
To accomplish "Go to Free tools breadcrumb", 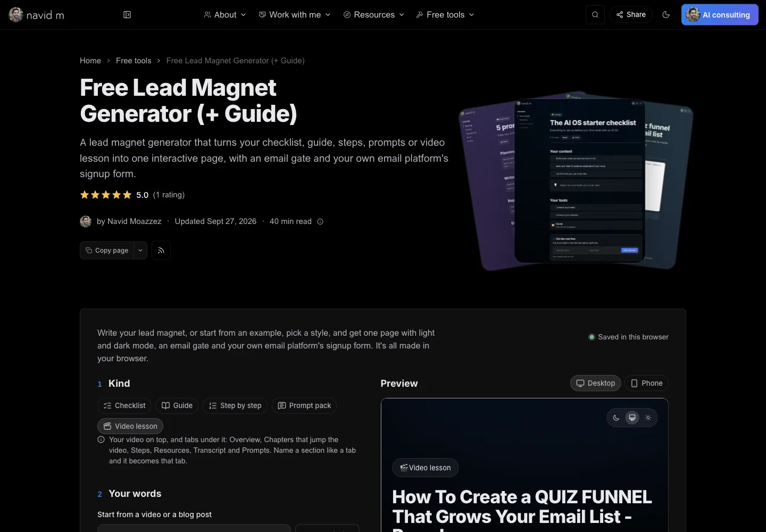I will point(134,61).
